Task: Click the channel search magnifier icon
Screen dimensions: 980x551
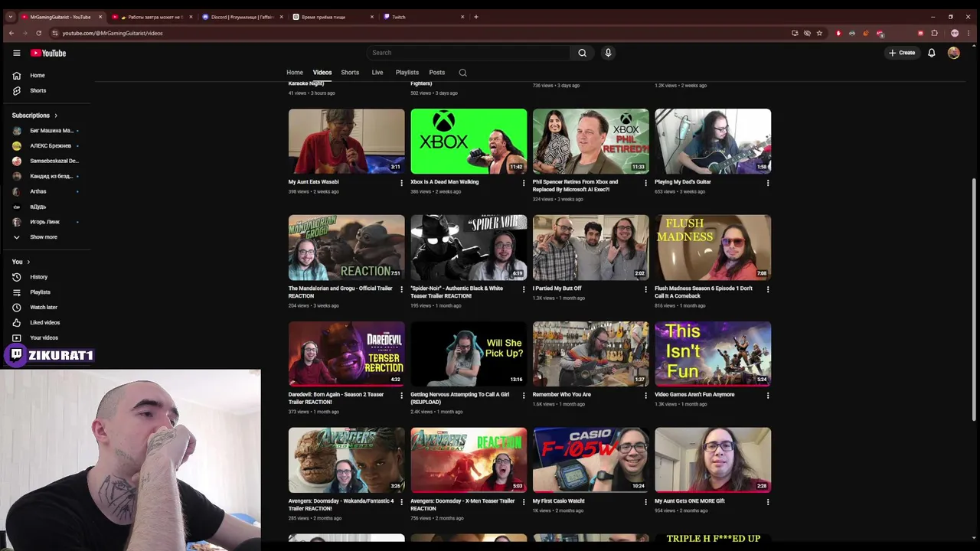Action: click(462, 73)
